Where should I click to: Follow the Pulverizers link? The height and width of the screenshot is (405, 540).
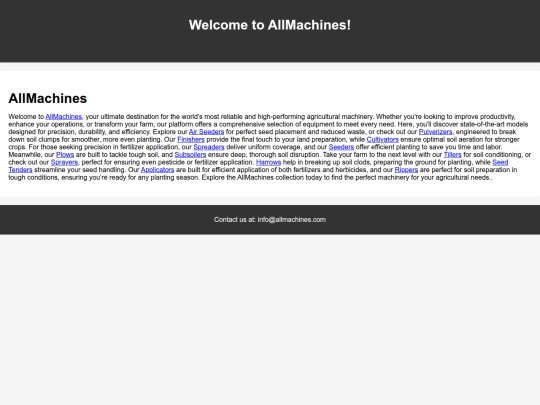(435, 132)
